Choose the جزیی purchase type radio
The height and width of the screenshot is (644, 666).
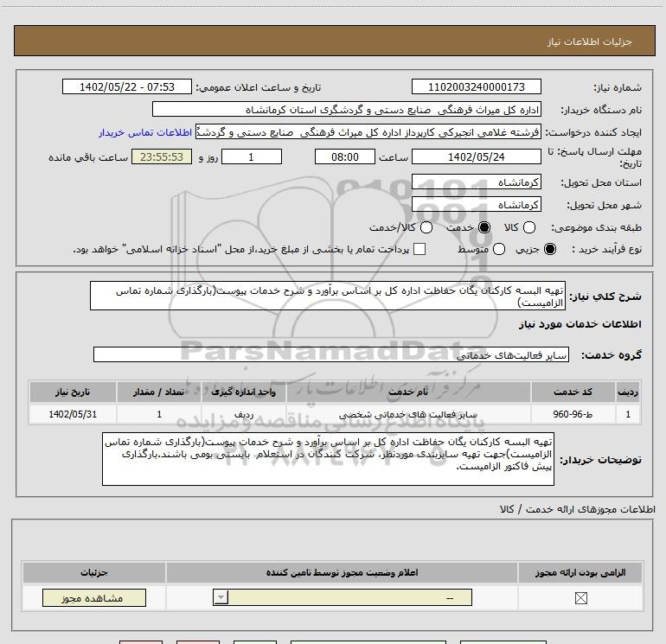click(549, 249)
